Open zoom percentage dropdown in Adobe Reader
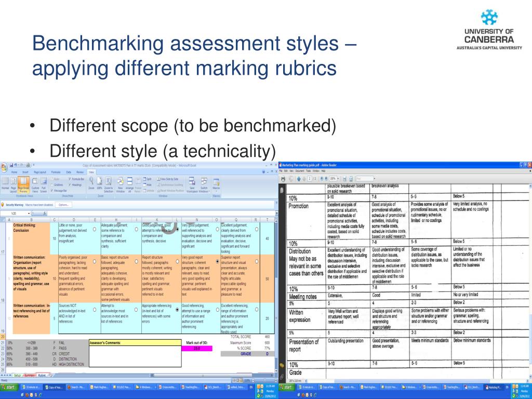The height and width of the screenshot is (399, 532). 338,179
